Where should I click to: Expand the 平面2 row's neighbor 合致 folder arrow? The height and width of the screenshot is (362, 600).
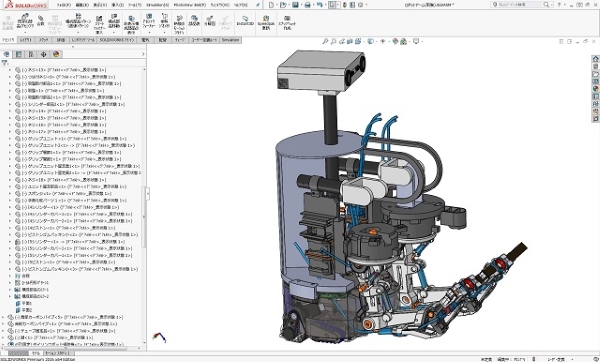pos(10,276)
